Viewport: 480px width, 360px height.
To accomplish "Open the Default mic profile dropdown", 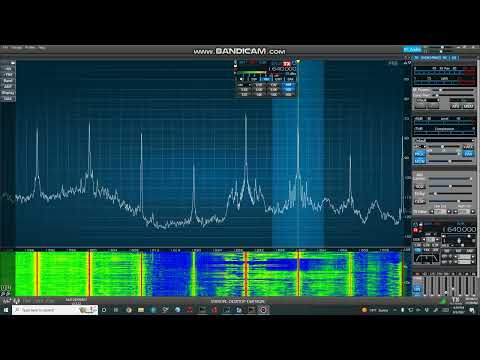I will pos(444,140).
